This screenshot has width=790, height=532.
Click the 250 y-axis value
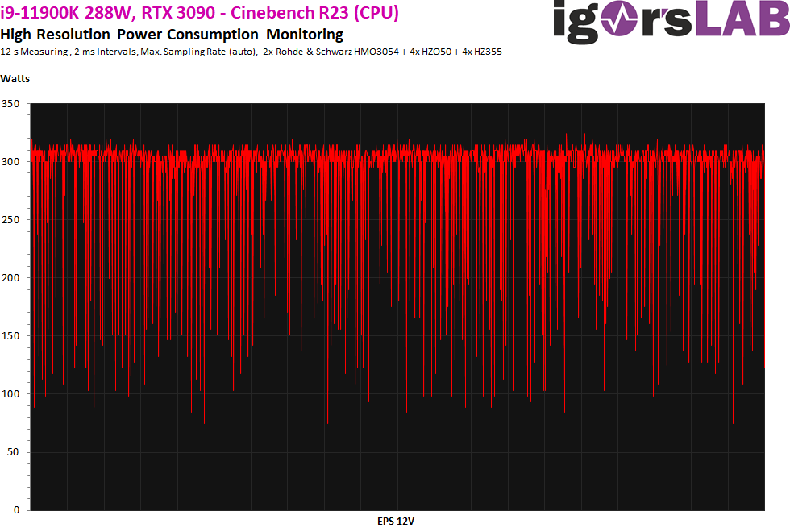pos(10,219)
